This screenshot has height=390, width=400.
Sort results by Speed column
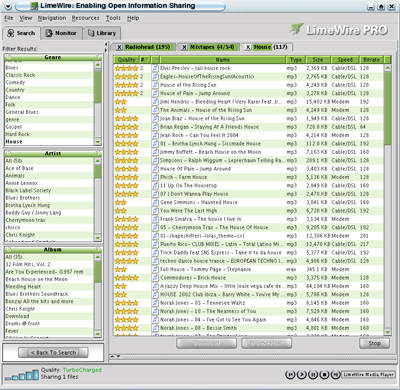pos(345,60)
